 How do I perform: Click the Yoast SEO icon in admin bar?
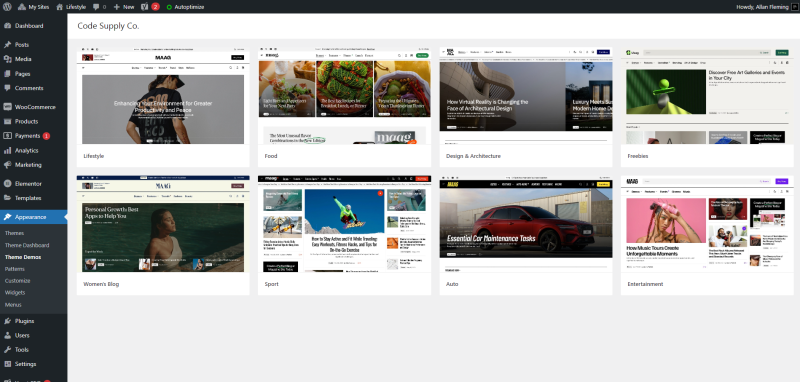tap(144, 7)
